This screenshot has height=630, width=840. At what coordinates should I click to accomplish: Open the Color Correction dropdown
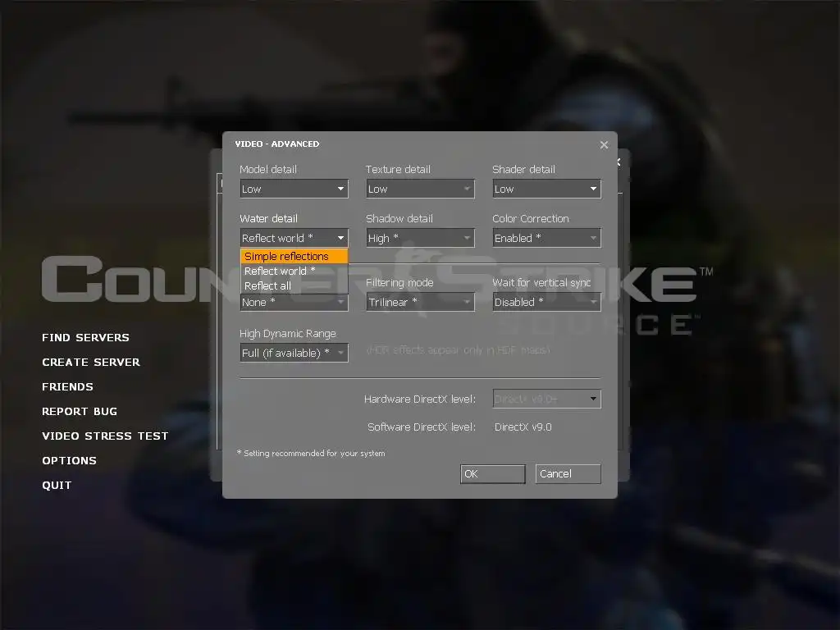[546, 238]
